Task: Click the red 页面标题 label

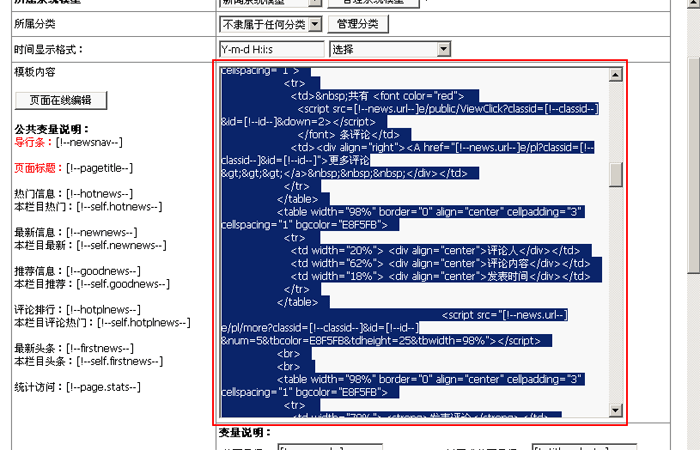Action: (x=38, y=168)
